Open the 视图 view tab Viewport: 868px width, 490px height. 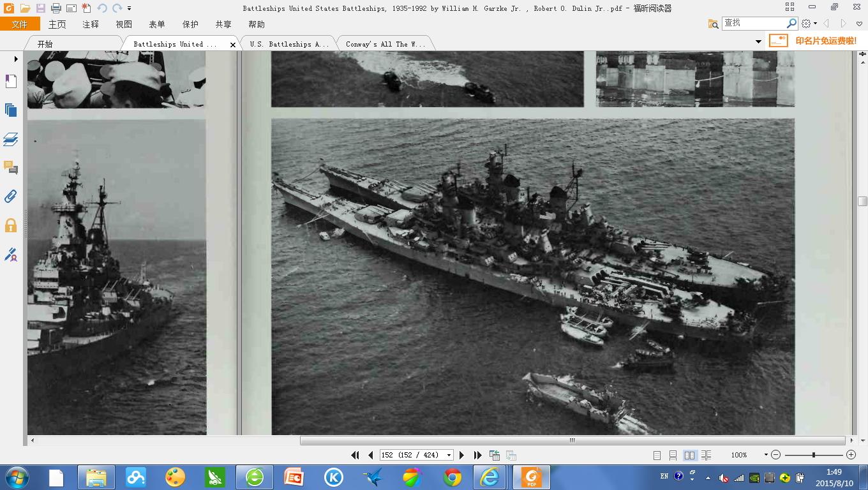(x=124, y=24)
